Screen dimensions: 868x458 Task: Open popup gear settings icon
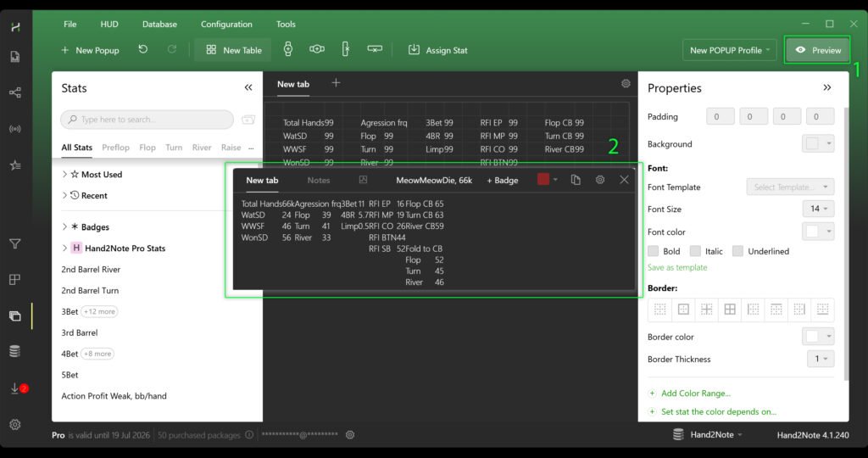[600, 180]
